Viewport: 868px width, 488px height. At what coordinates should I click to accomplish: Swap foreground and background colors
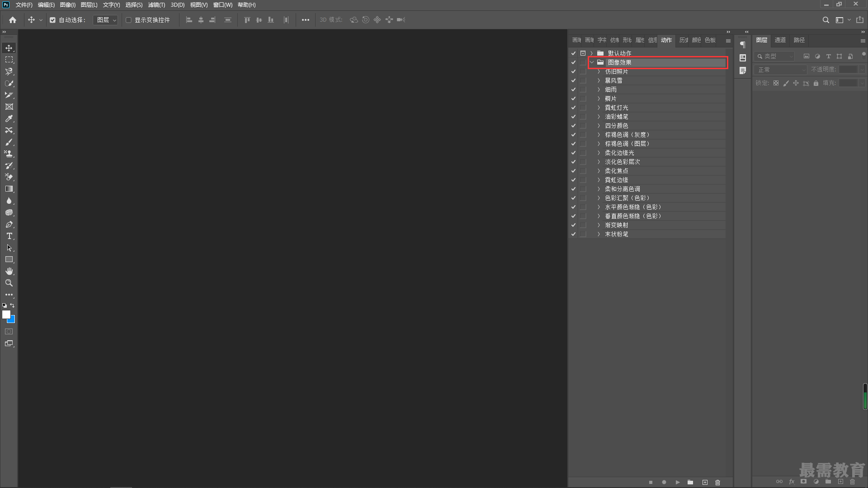(x=12, y=305)
